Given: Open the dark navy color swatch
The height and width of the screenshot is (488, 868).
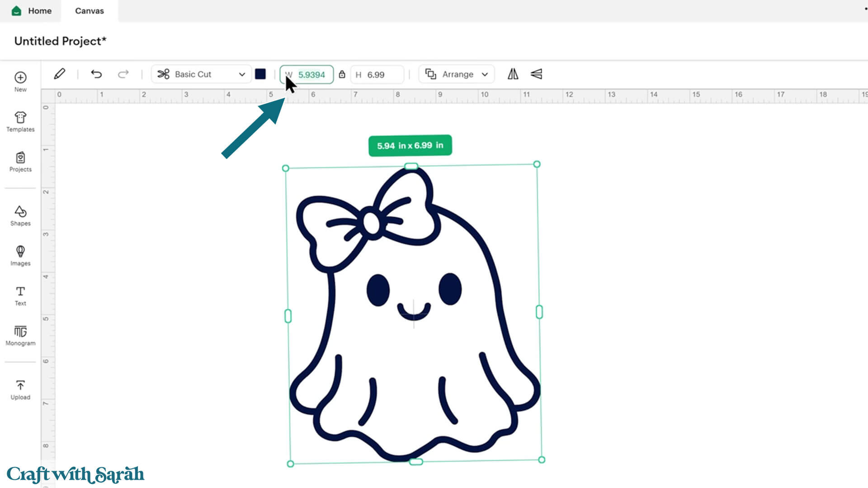Looking at the screenshot, I should (x=260, y=74).
